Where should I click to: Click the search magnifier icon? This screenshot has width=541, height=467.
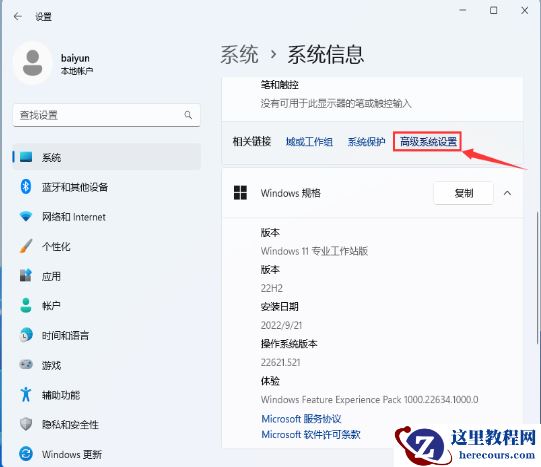coord(188,115)
